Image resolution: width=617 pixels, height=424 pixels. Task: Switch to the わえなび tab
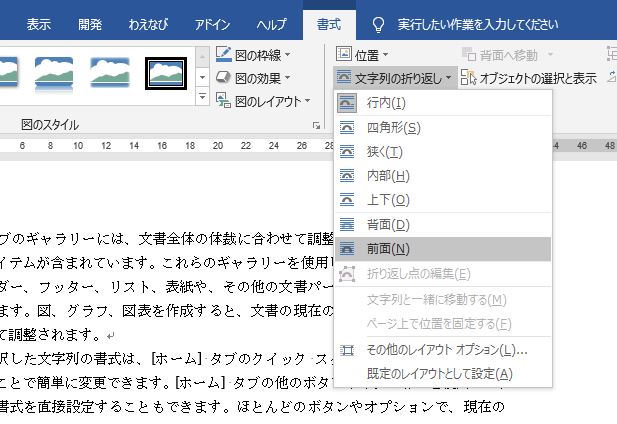click(x=148, y=24)
